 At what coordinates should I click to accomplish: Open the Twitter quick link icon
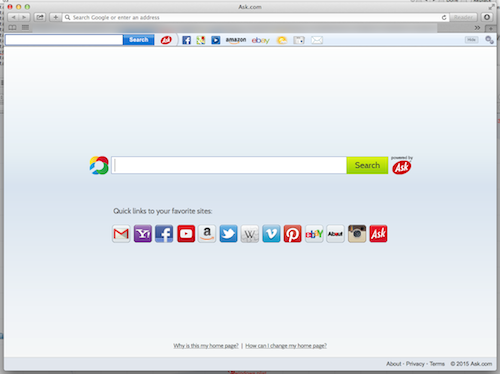coord(228,234)
